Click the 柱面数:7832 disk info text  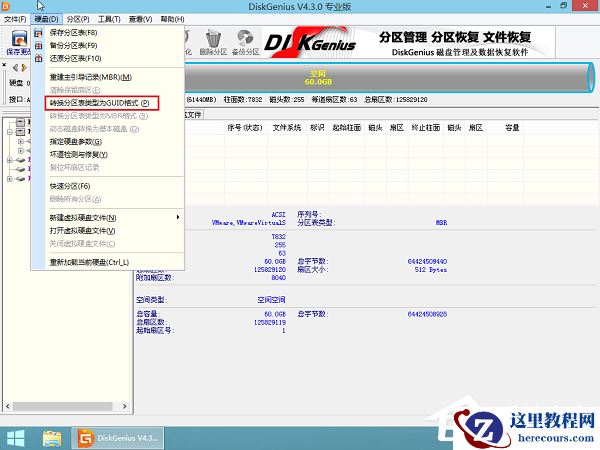tap(243, 100)
